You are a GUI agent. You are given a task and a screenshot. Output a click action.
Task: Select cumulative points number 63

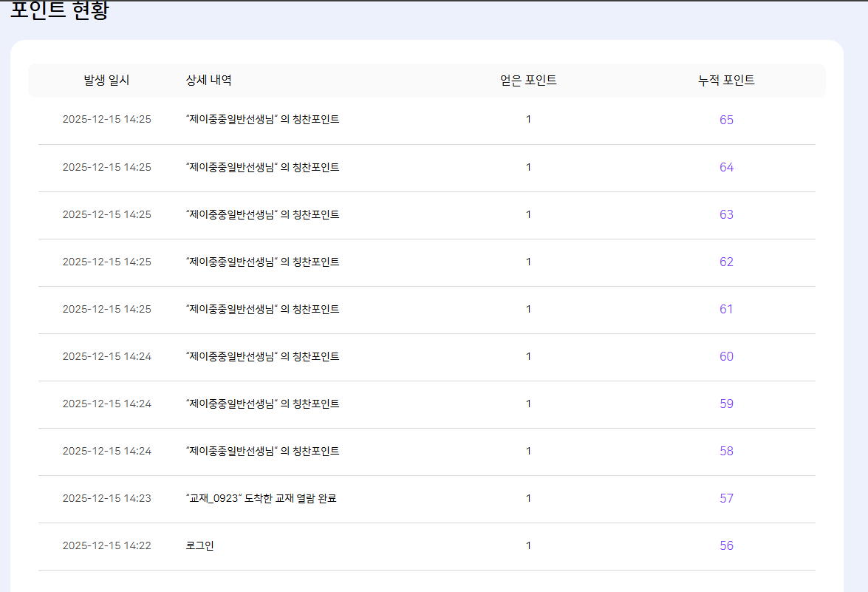726,214
